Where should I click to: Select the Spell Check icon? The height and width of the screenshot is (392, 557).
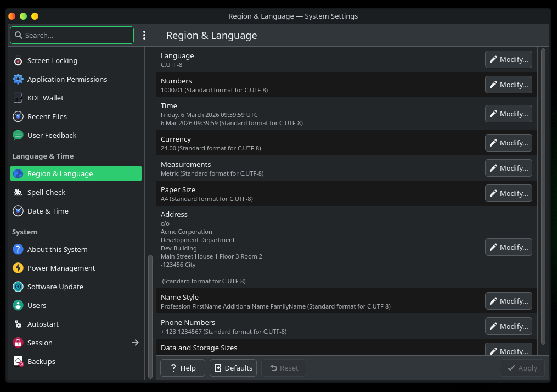18,193
